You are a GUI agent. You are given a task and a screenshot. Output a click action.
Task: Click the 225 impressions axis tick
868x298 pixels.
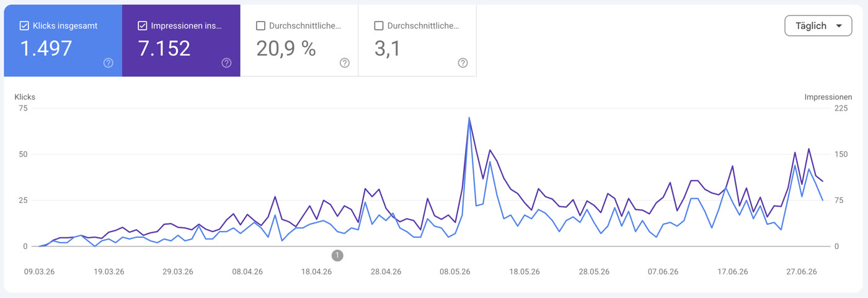click(841, 108)
